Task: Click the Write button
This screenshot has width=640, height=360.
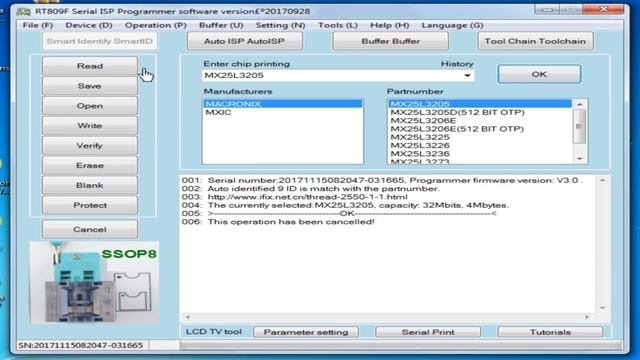Action: (90, 125)
